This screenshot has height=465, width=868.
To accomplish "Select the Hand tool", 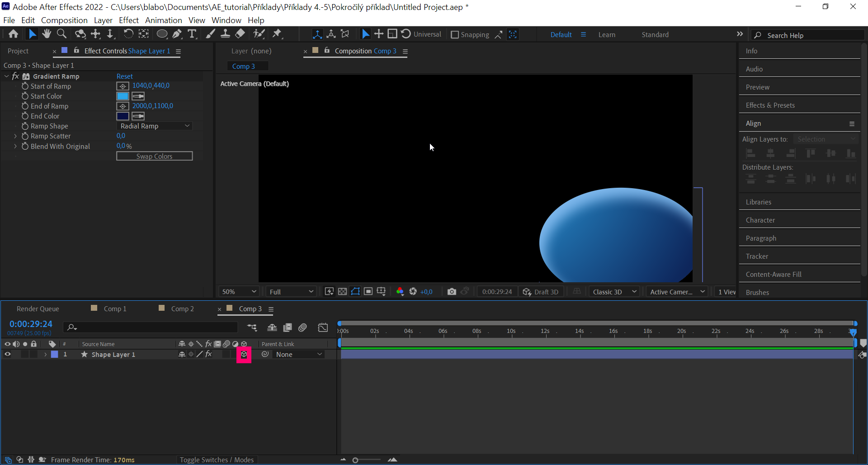I will pyautogui.click(x=47, y=34).
